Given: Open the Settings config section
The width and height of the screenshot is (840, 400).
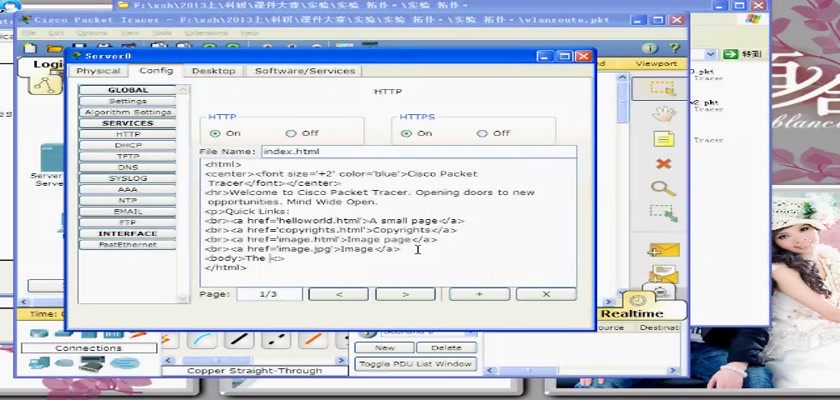Looking at the screenshot, I should tap(128, 101).
